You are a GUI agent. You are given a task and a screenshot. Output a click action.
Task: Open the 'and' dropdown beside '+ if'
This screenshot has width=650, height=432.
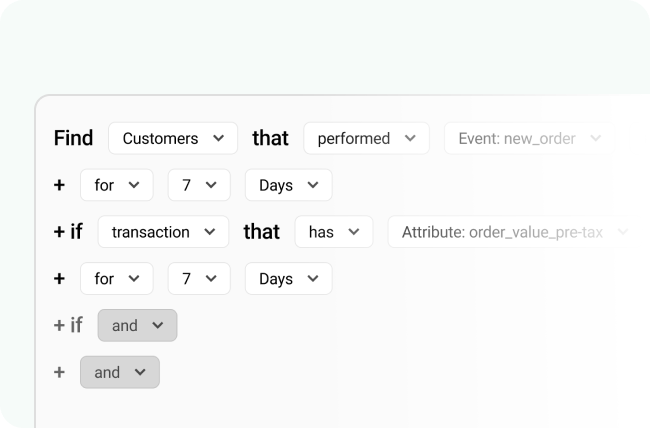pos(137,325)
